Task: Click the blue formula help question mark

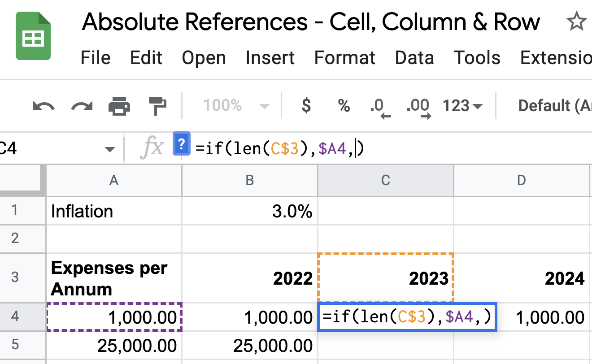Action: (182, 145)
